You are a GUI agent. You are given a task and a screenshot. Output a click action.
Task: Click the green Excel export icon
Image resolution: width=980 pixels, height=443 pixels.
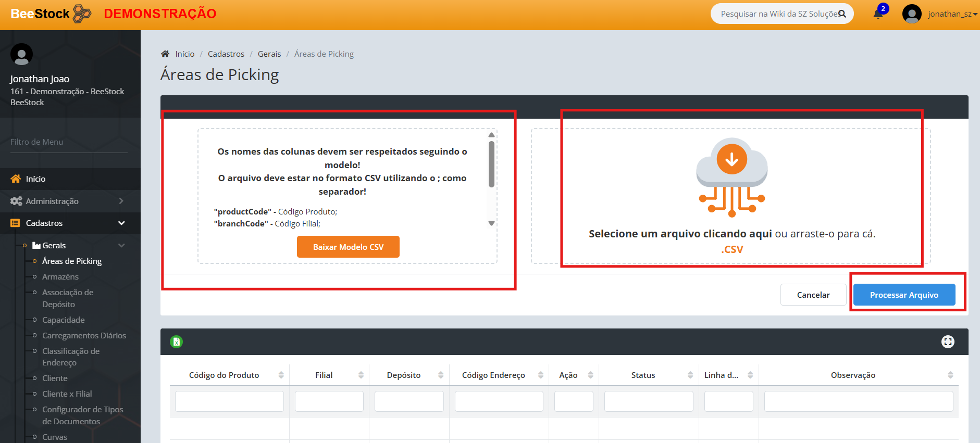tap(176, 342)
